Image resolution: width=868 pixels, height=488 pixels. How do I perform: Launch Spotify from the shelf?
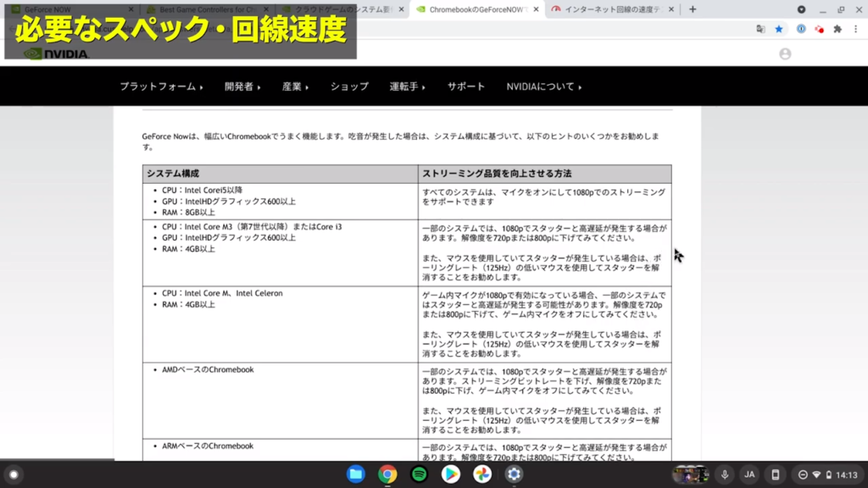point(419,474)
